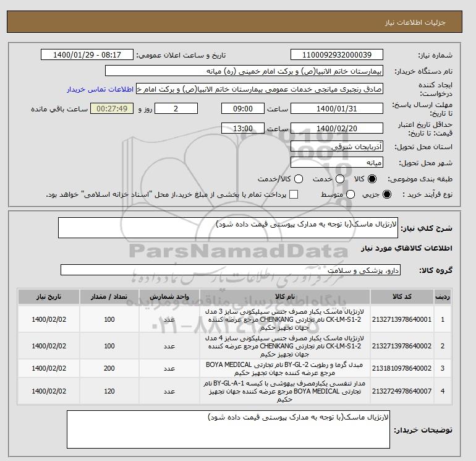Screen dimensions: 476x461
Task: Click the BY-GL-2 heat moisture exchanger name
Action: tap(285, 368)
